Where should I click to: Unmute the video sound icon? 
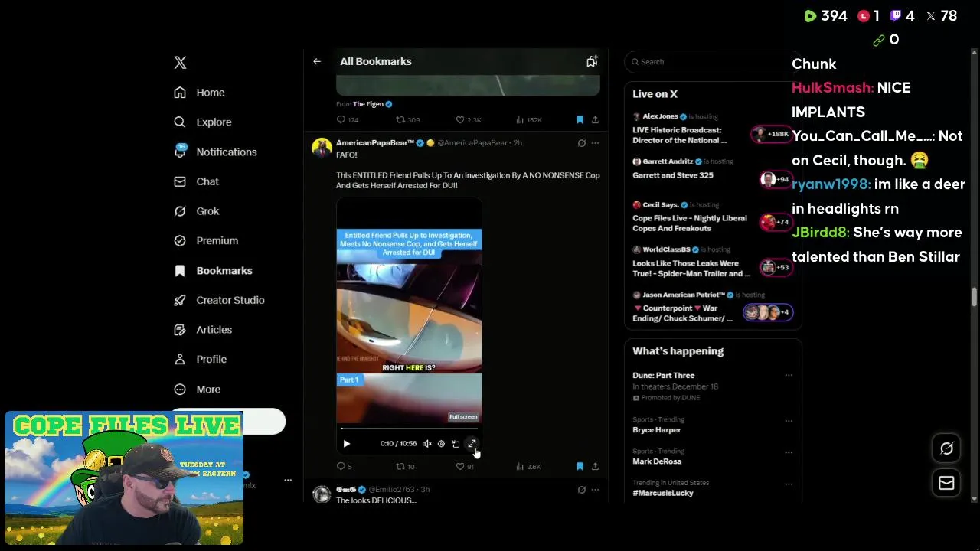click(x=426, y=444)
